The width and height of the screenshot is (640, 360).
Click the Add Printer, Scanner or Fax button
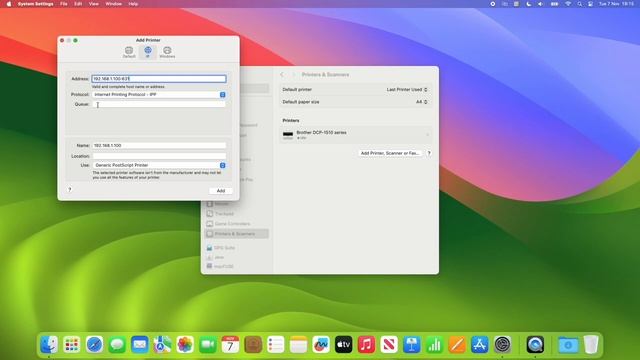coord(390,153)
